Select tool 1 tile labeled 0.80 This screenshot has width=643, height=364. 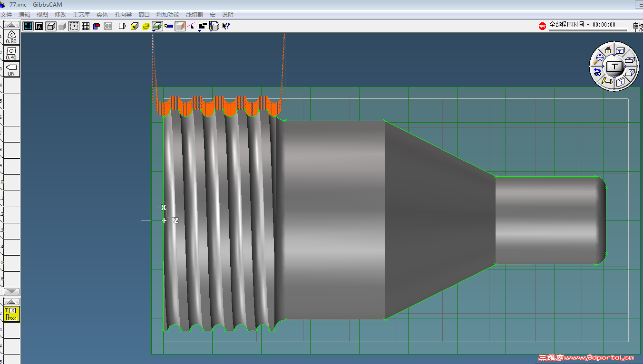[11, 37]
